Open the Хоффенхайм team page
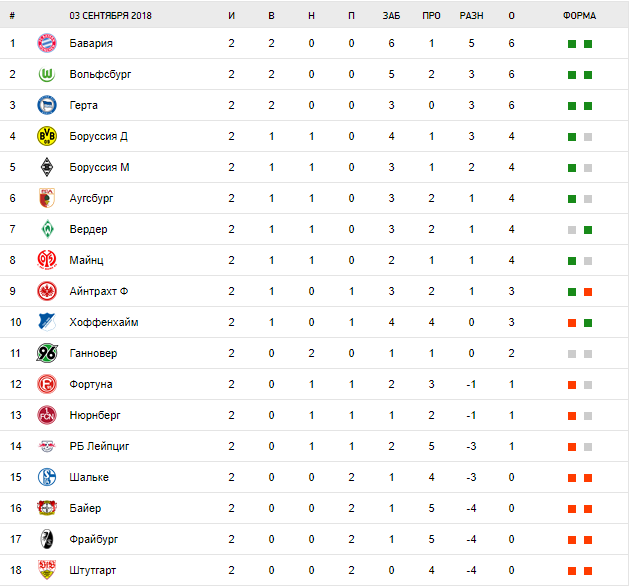The width and height of the screenshot is (632, 588). (x=104, y=322)
